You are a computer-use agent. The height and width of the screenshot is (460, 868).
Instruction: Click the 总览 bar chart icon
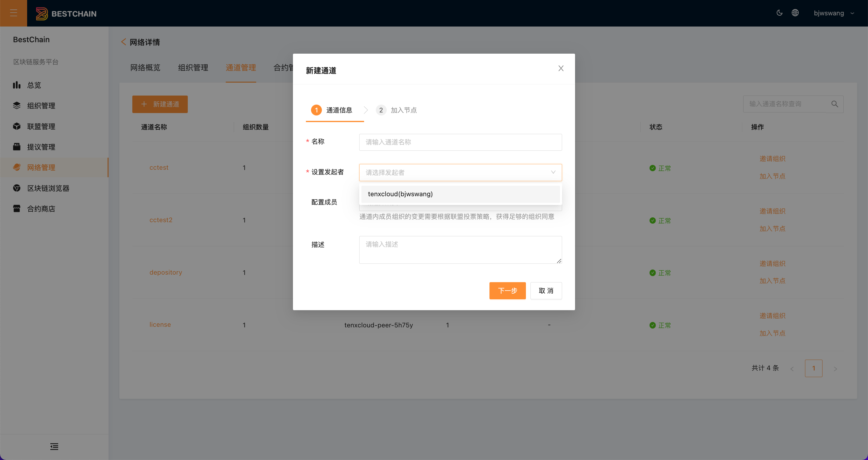point(17,85)
